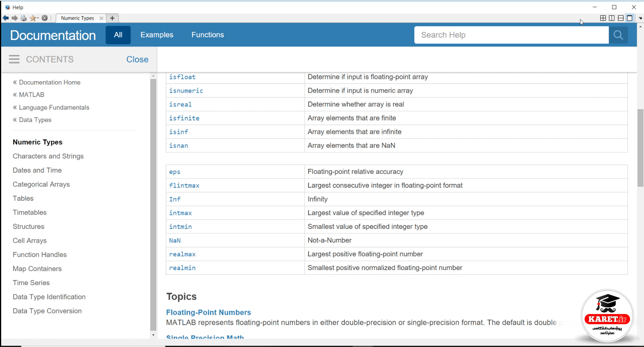644x347 pixels.
Task: Close the Numeric Types tab
Action: point(101,18)
